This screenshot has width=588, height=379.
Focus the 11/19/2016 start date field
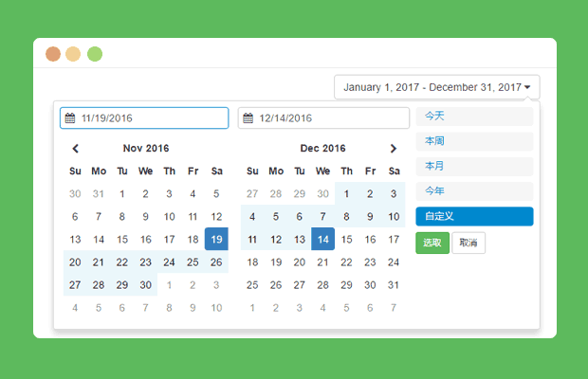pyautogui.click(x=144, y=118)
